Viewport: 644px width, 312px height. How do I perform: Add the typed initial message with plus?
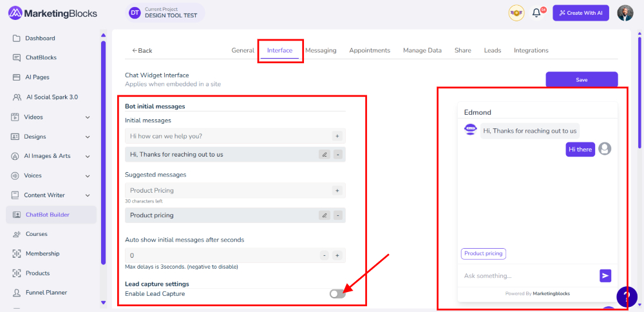337,135
